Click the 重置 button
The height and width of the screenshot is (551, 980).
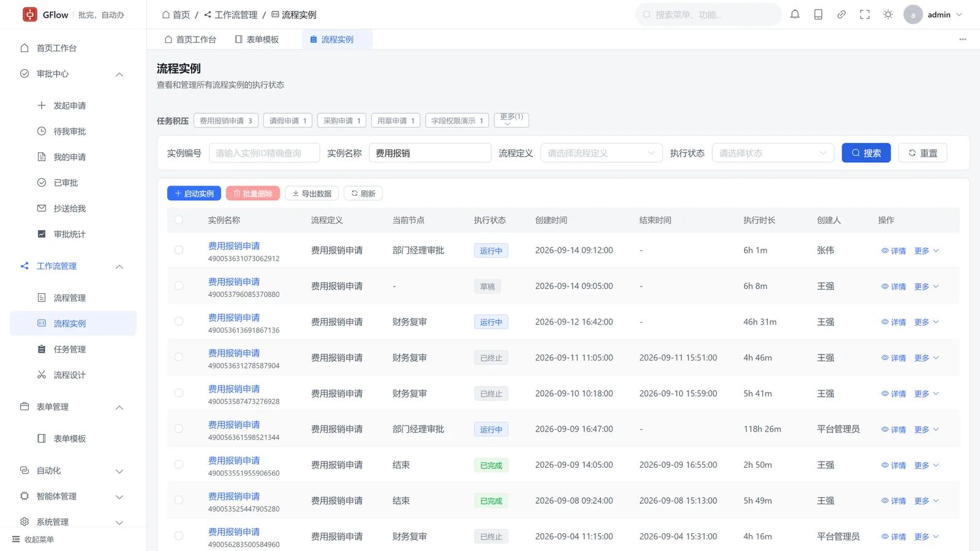[922, 153]
